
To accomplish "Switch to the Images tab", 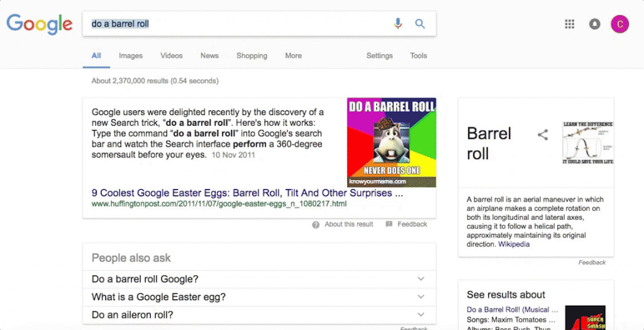I will point(131,56).
